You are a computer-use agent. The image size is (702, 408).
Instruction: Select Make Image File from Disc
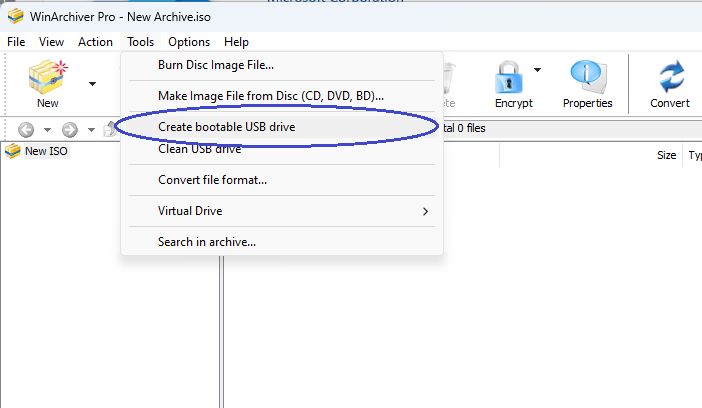282,96
